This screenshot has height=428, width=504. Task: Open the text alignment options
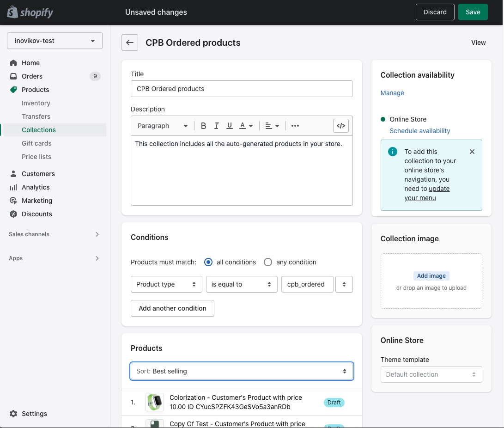272,126
